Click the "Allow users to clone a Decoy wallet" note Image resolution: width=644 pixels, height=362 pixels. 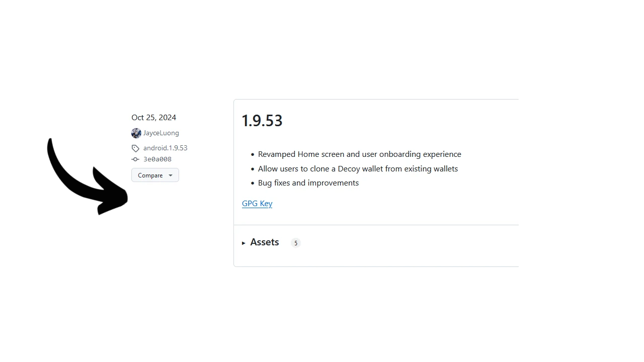coord(358,169)
